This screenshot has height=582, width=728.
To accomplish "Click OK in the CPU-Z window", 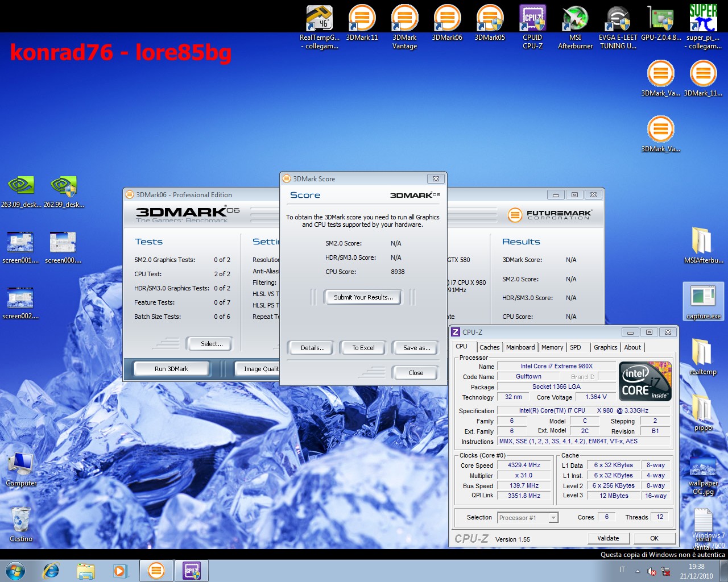I will [654, 538].
